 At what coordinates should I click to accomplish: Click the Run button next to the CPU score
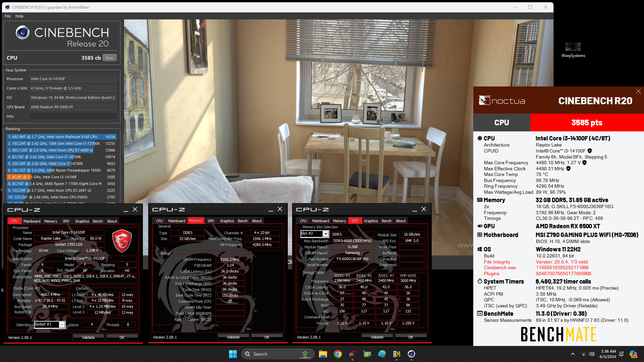[110, 58]
